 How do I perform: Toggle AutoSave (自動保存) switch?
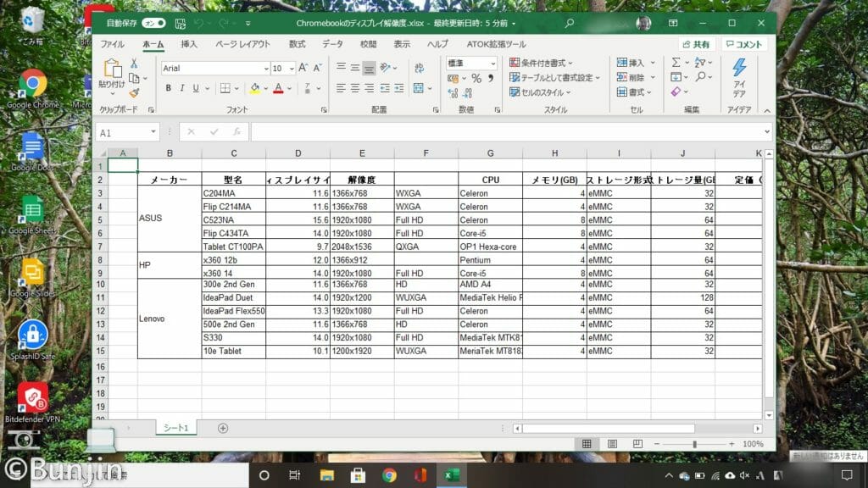click(153, 23)
